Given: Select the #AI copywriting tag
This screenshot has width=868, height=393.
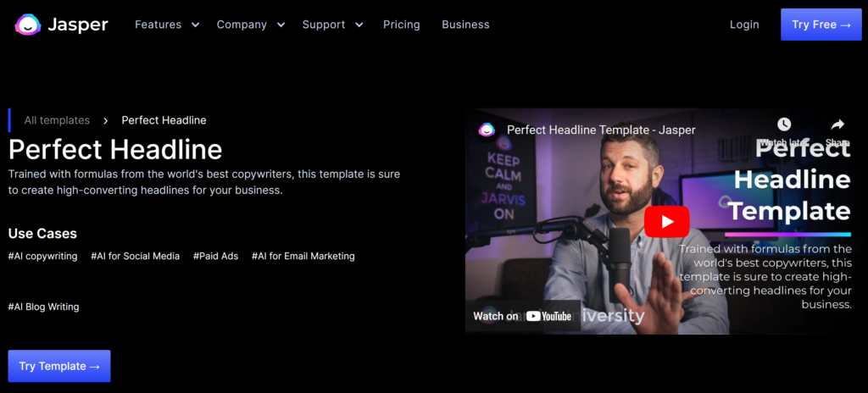Looking at the screenshot, I should (x=42, y=257).
